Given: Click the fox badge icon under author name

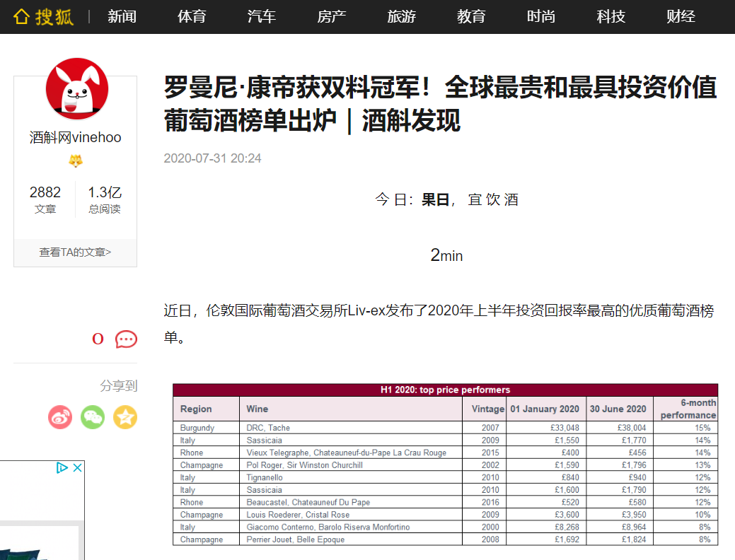Looking at the screenshot, I should pos(76,161).
